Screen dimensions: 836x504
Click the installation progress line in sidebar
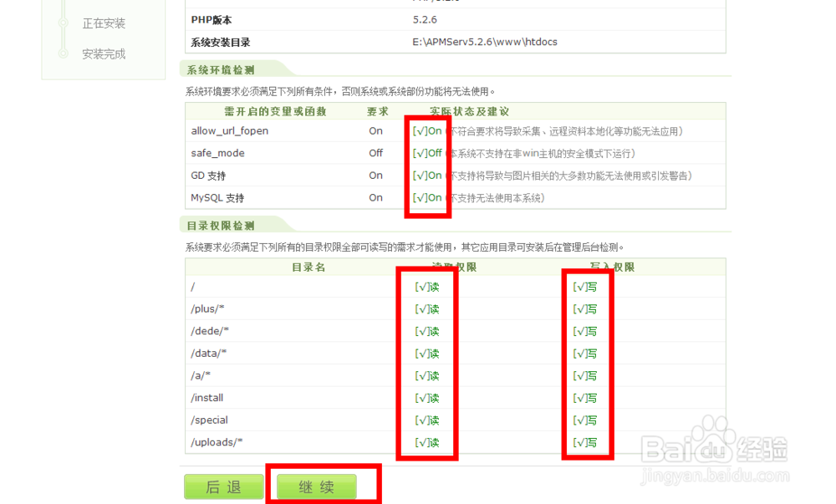click(x=63, y=38)
